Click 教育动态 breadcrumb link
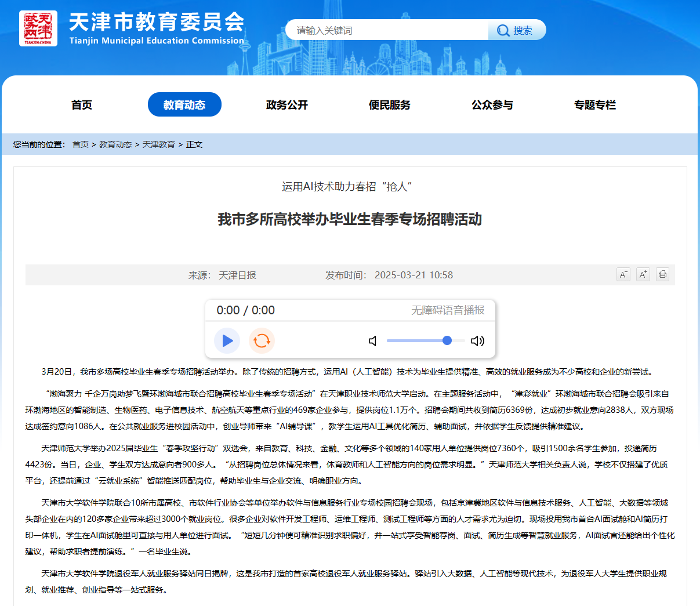Screen dimensions: 700x606 click(115, 144)
